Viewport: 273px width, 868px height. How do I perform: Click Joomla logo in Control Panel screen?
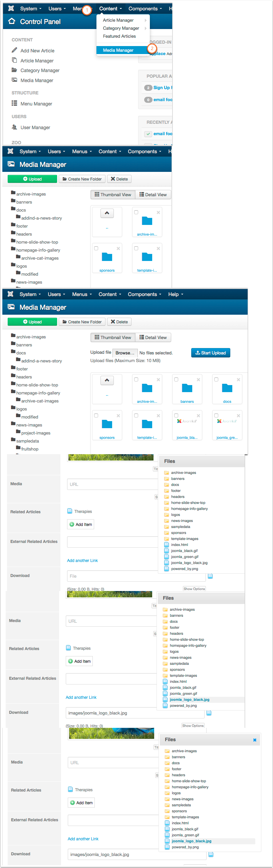click(x=11, y=8)
